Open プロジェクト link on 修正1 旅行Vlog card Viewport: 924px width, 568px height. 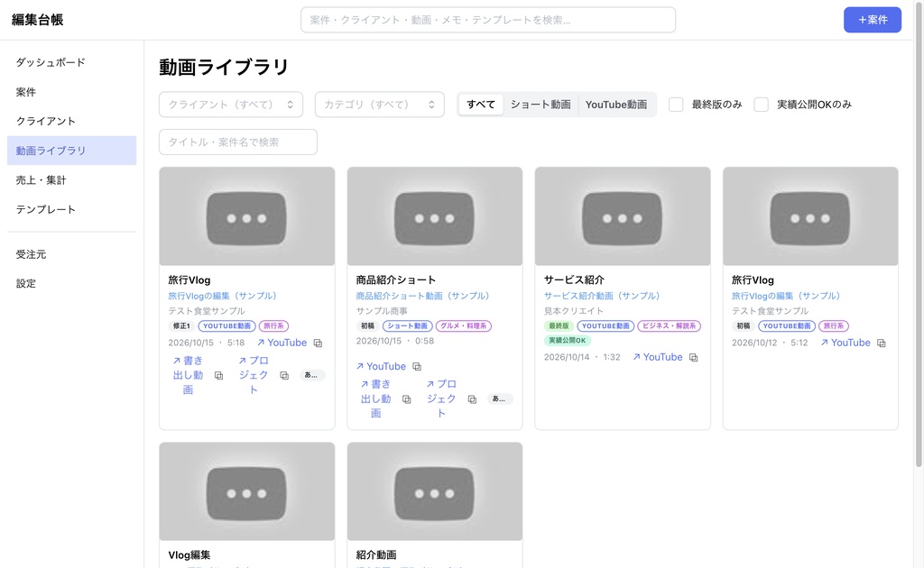point(254,375)
